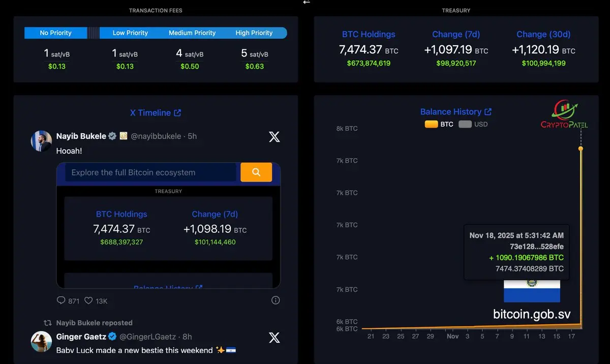Click the reply icon showing 871
This screenshot has width=610, height=364.
click(61, 300)
